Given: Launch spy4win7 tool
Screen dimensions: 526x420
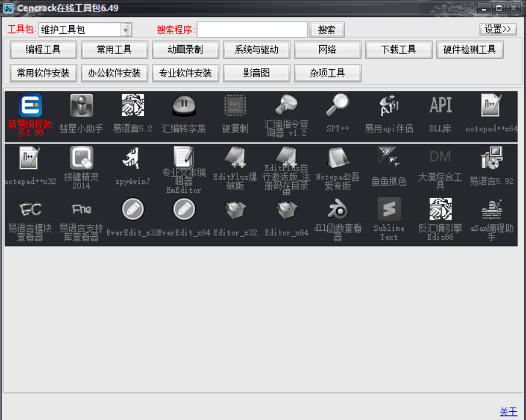Looking at the screenshot, I should point(131,158).
